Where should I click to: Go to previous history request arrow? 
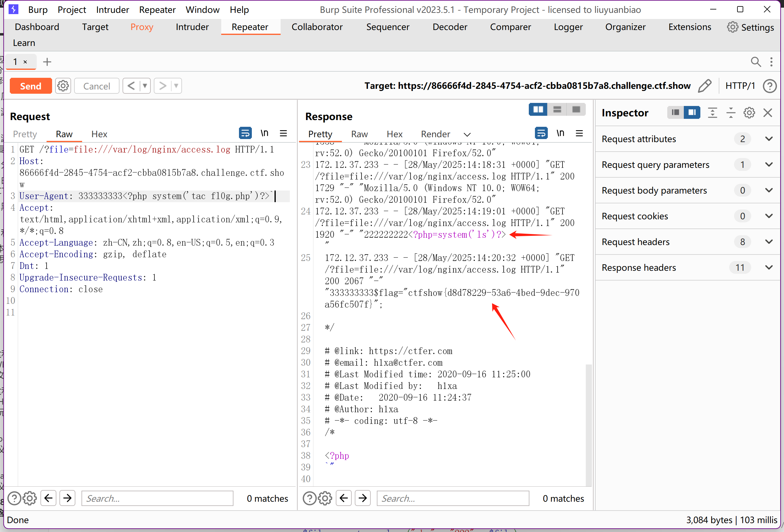[x=131, y=86]
